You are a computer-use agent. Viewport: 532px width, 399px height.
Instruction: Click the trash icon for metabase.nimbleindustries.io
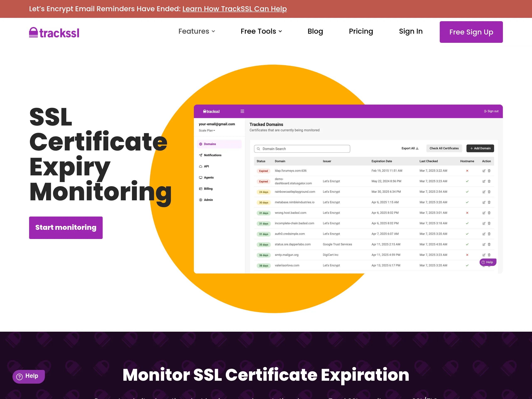[x=489, y=202]
